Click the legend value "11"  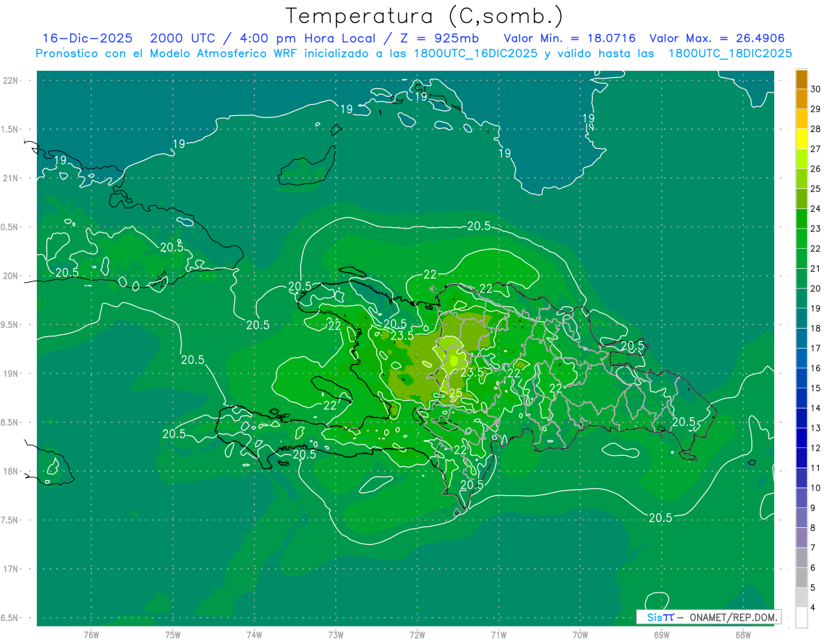point(817,468)
